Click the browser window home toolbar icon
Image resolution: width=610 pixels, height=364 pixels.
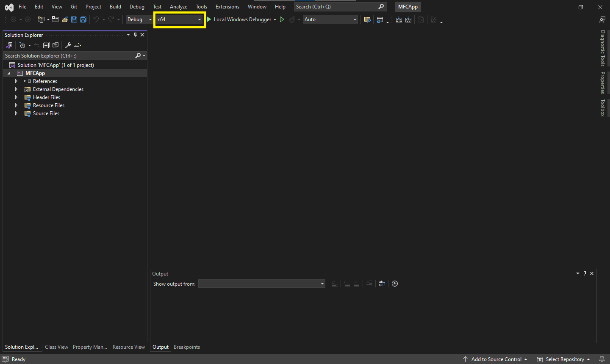[380, 19]
